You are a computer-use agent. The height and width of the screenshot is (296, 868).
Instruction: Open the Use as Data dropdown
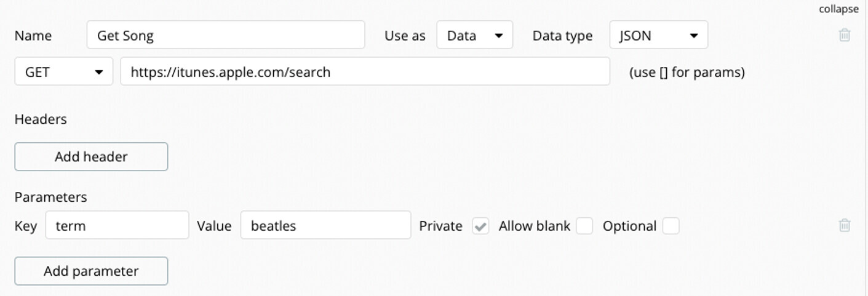pyautogui.click(x=474, y=35)
